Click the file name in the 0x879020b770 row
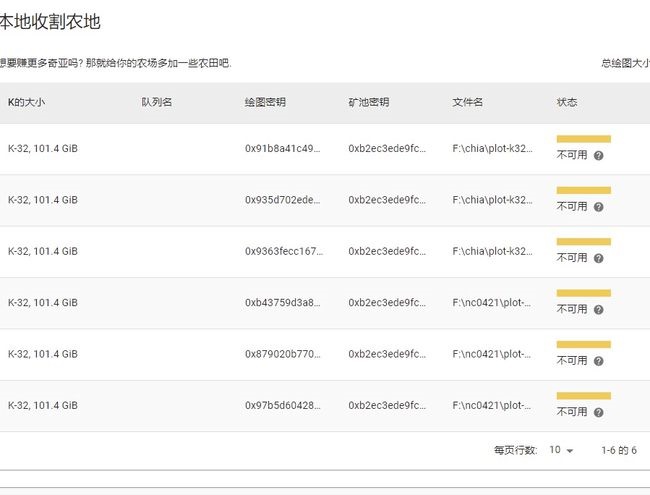The height and width of the screenshot is (495, 650). [493, 354]
